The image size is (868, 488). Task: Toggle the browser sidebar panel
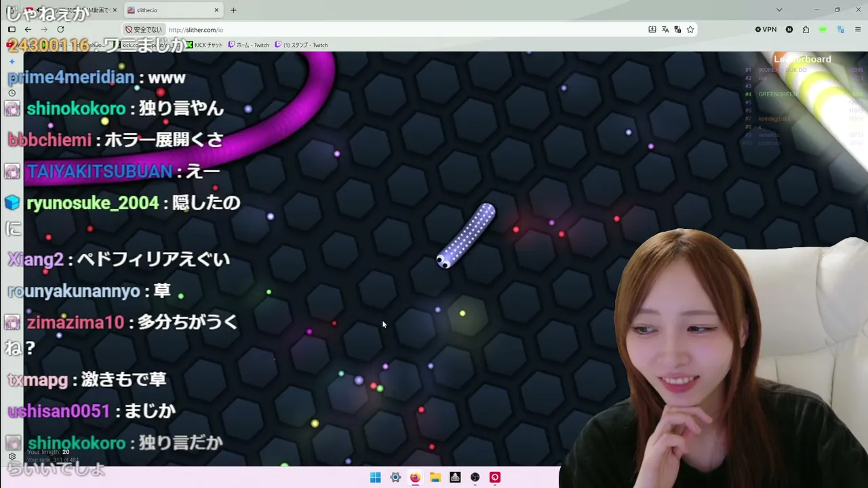[12, 29]
